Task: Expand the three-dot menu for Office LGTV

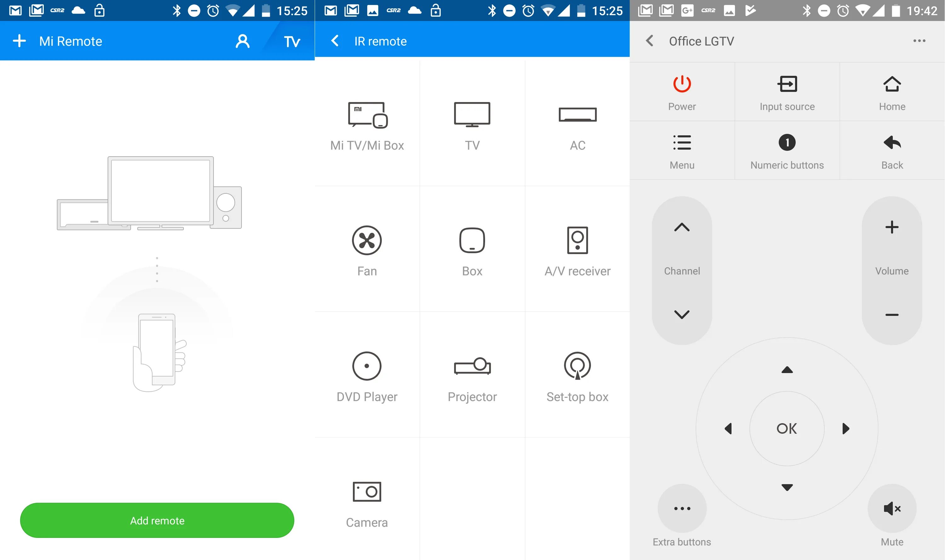Action: point(920,41)
